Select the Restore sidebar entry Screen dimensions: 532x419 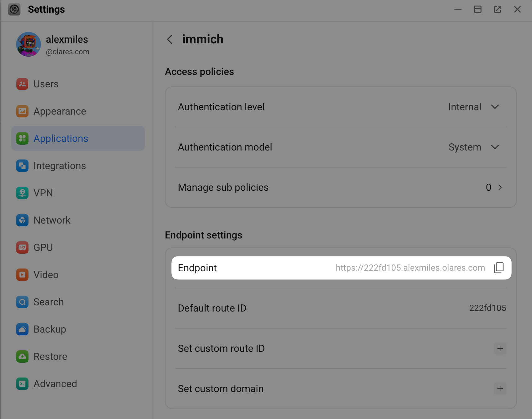(50, 356)
